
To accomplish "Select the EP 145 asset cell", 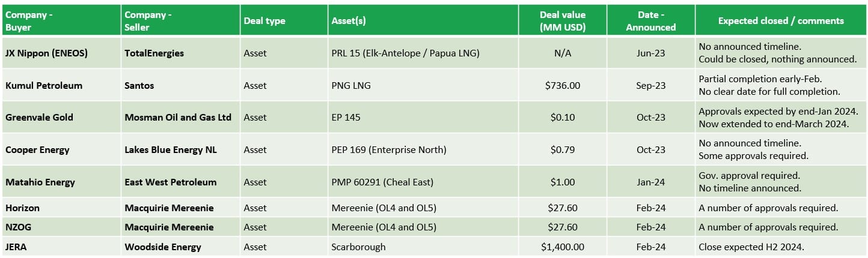I will coord(346,117).
